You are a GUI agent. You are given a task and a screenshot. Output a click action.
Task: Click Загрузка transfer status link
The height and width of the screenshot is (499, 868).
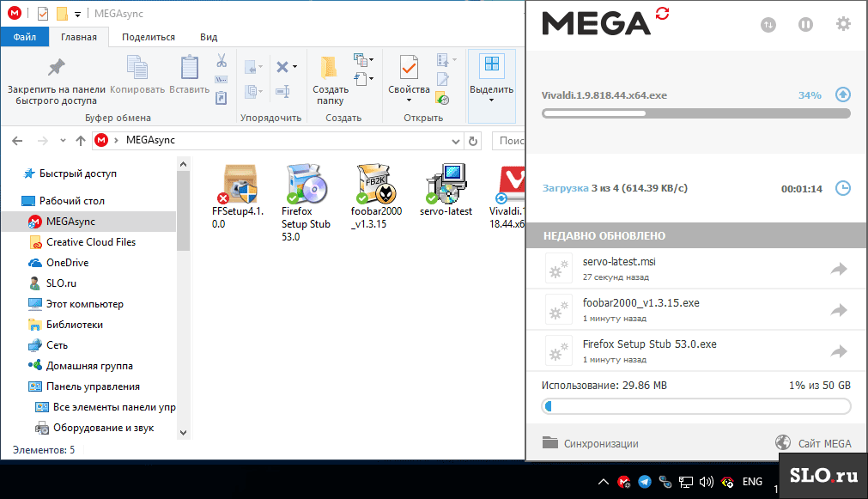point(565,188)
